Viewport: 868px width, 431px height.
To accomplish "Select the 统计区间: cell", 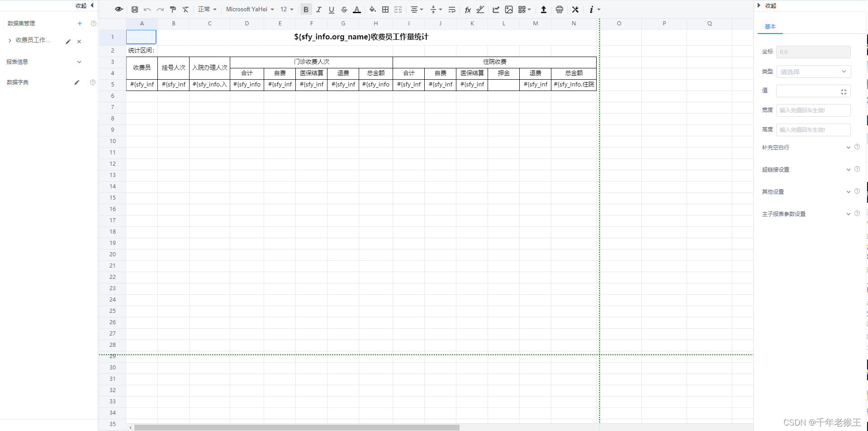I will [x=142, y=50].
